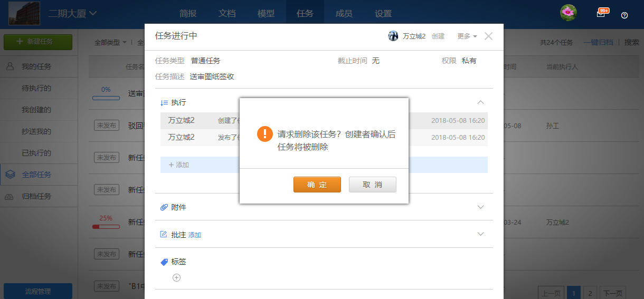Open the mail notifications icon
Viewport: 644px width, 299px height.
(601, 14)
